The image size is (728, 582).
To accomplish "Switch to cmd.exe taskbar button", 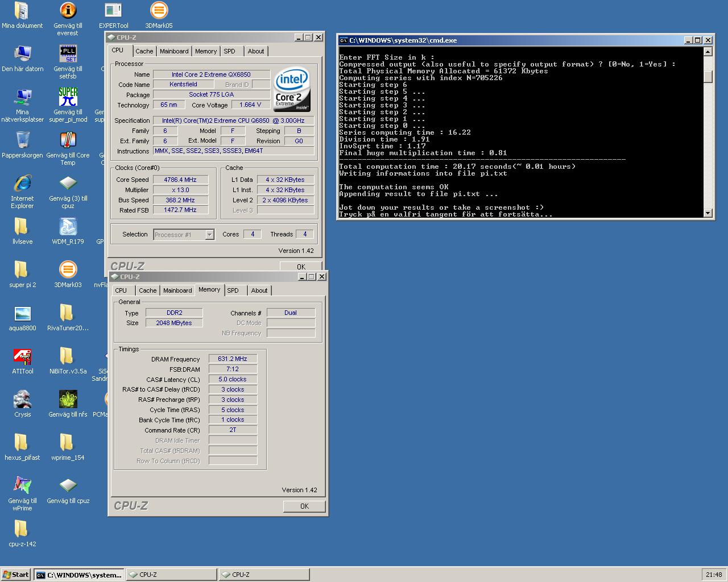I will 78,575.
